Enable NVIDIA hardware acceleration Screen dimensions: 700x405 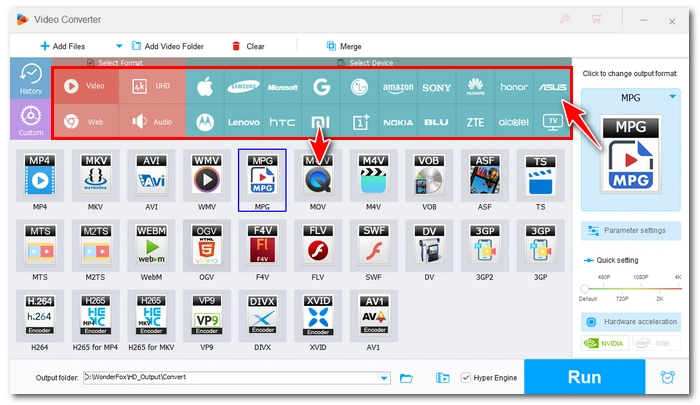[605, 343]
